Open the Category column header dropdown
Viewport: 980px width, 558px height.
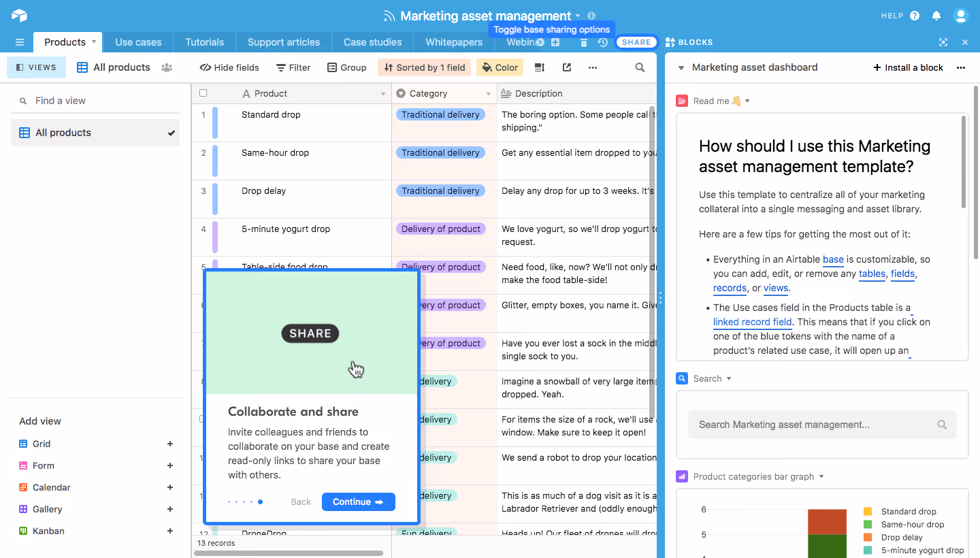(x=489, y=94)
